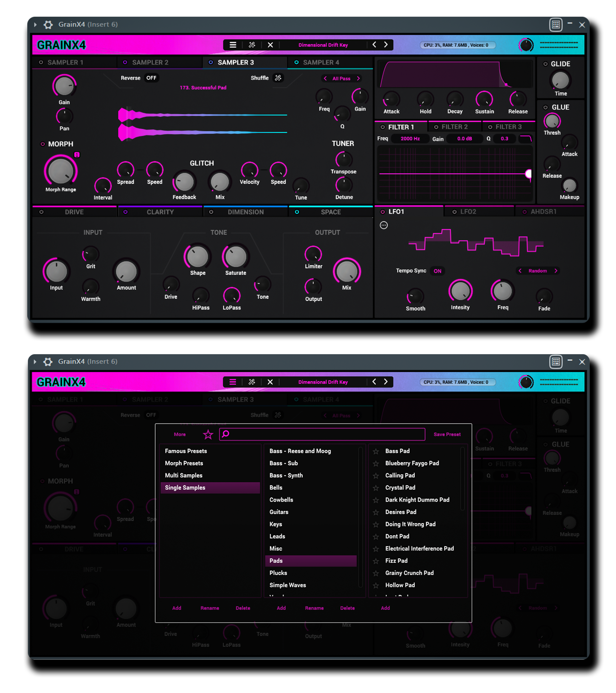Screen dimensions: 616x693
Task: Click the Save Preset button
Action: click(447, 434)
